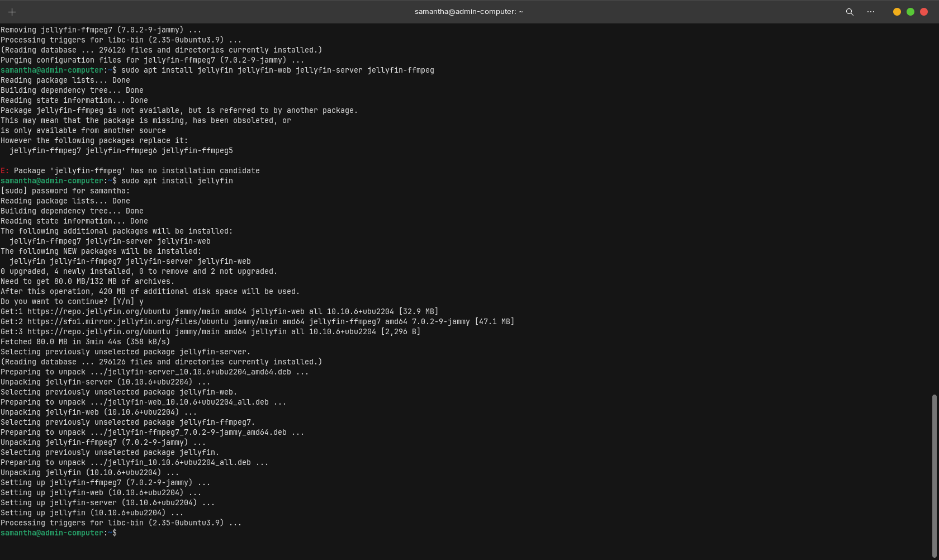Click 'Setting up jellyfin-server (10.10.6+ubu2204)' line

click(107, 503)
